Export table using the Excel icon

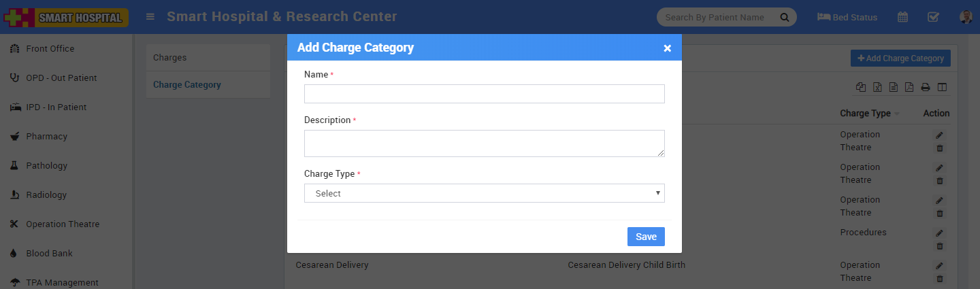point(878,87)
